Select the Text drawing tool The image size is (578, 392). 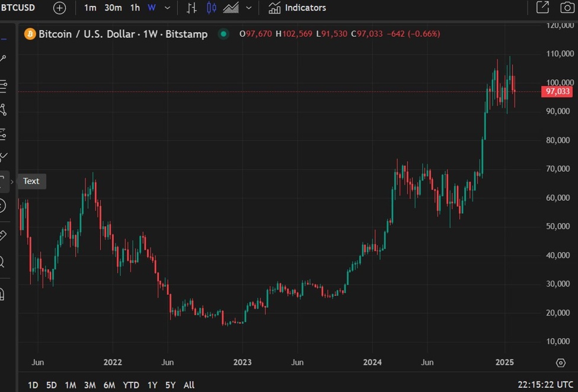point(3,182)
